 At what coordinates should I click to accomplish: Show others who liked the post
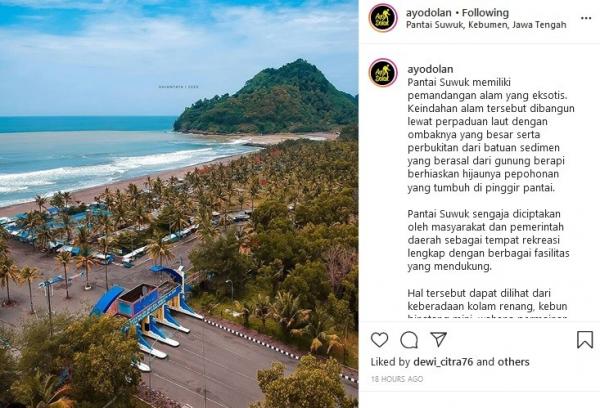click(513, 362)
